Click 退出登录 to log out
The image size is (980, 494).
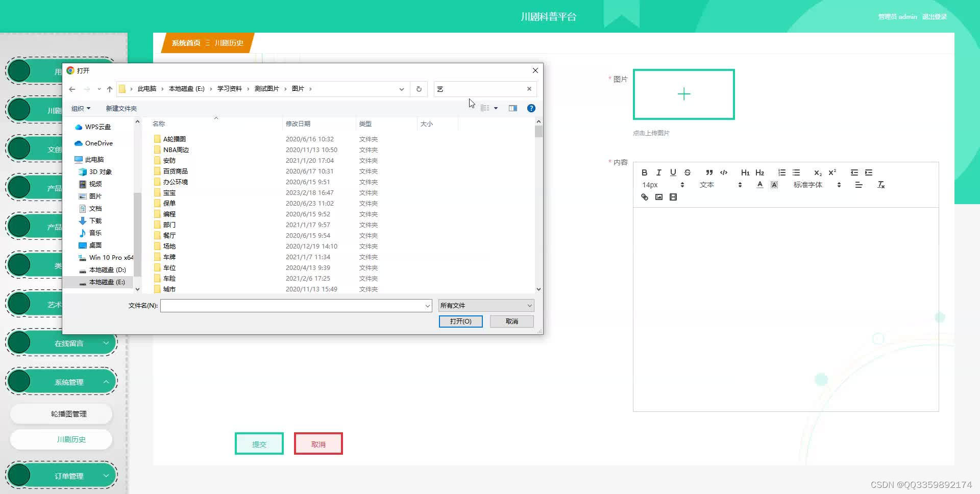(x=934, y=17)
